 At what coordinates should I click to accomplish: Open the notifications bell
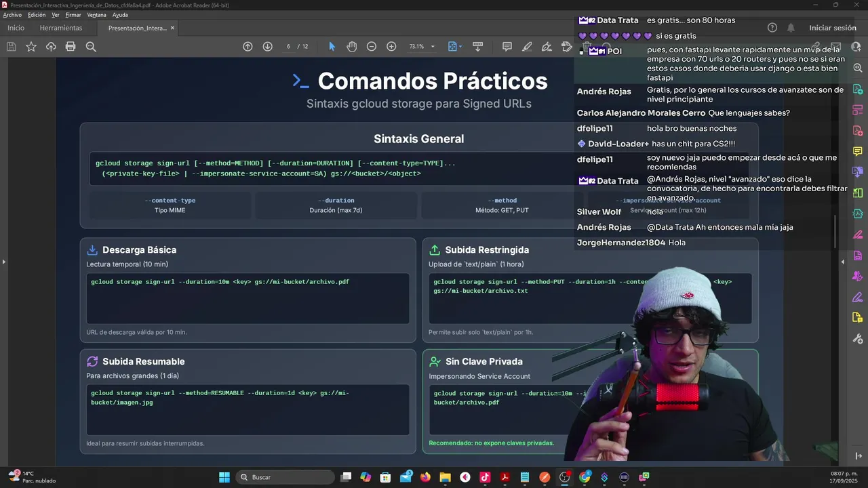(x=791, y=28)
